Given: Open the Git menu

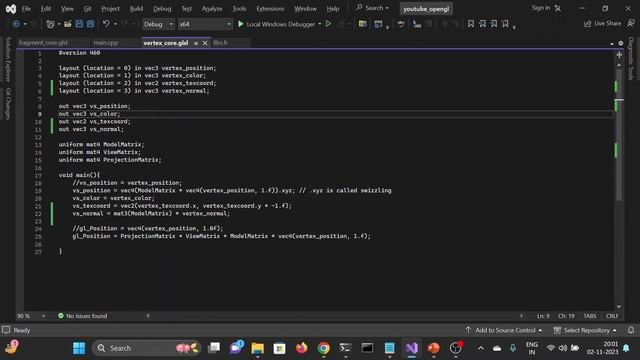Looking at the screenshot, I should (x=87, y=9).
